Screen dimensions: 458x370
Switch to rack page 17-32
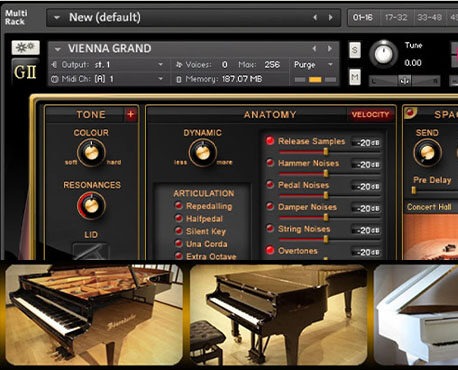[396, 17]
